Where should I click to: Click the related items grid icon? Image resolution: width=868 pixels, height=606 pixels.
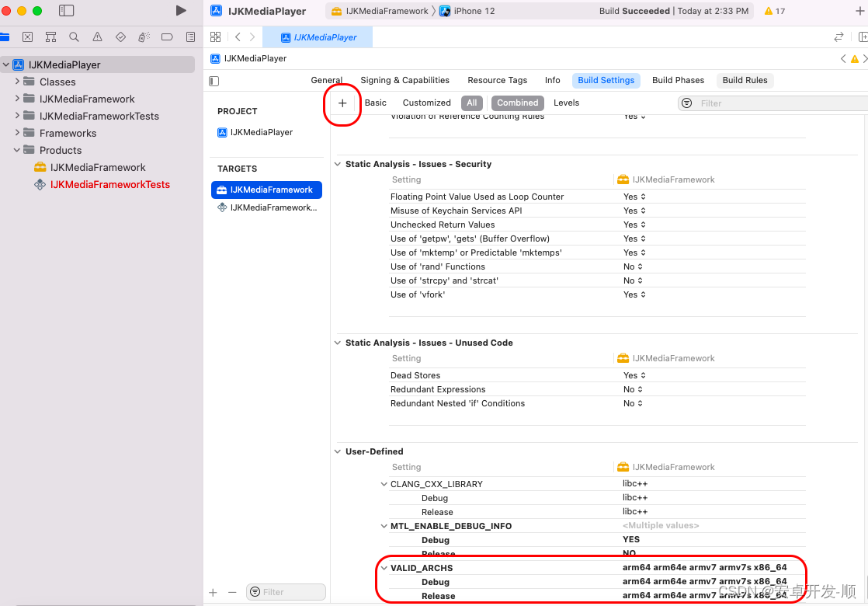click(215, 37)
